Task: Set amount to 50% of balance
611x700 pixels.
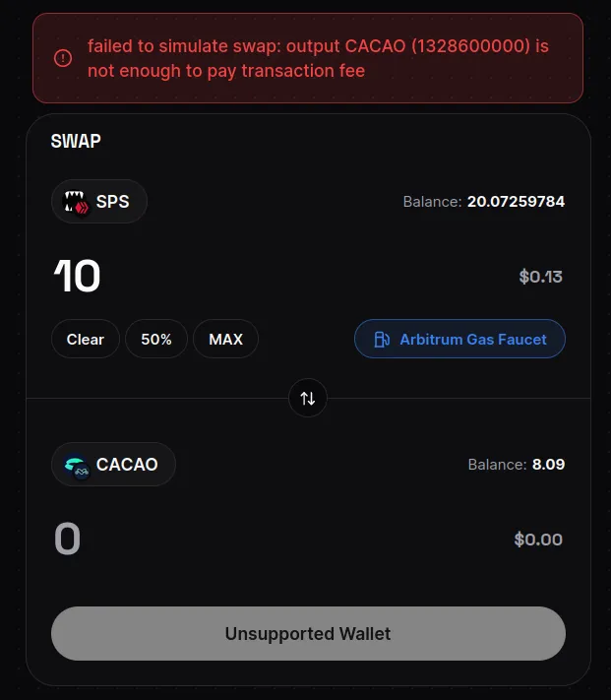Action: [x=156, y=339]
